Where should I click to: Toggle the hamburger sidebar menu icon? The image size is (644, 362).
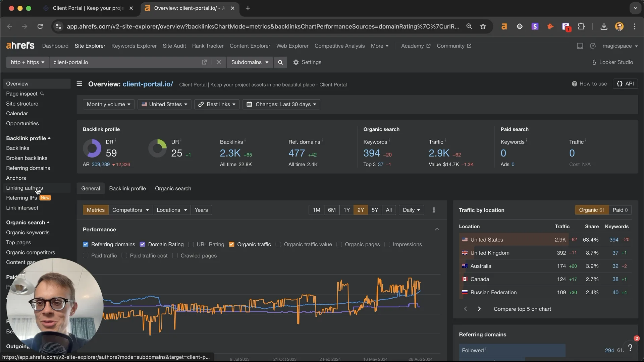click(79, 84)
